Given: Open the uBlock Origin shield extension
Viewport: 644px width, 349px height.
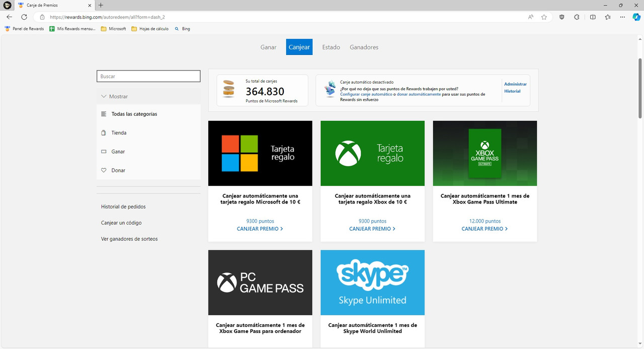Looking at the screenshot, I should [x=562, y=17].
